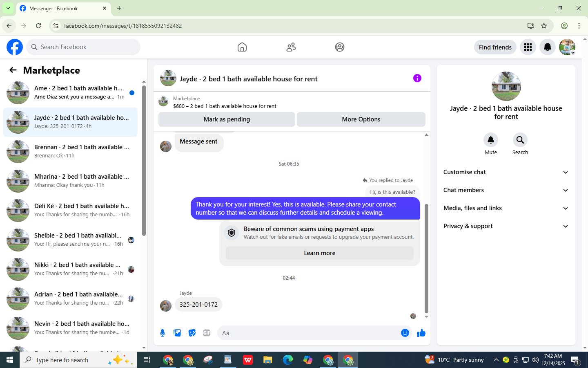Open the Facebook logo home link
This screenshot has height=368, width=588.
[x=15, y=47]
